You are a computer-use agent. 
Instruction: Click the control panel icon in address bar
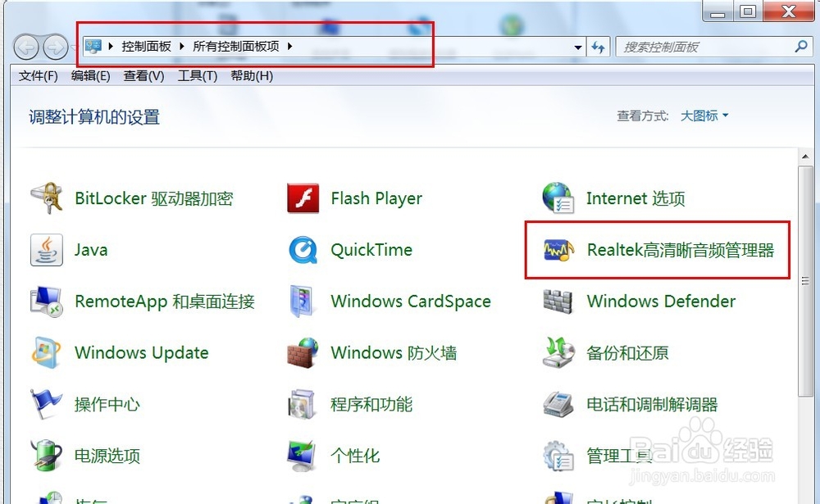93,47
